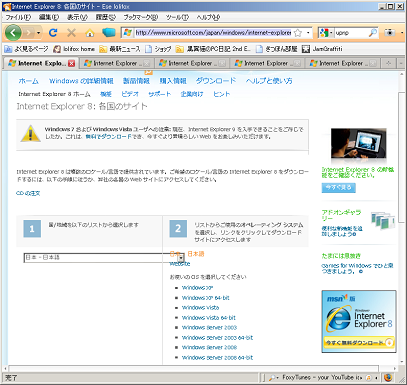Viewport: 407px width, 385px height.
Task: Open the ヘルプと使い方 navigation link
Action: [x=269, y=81]
